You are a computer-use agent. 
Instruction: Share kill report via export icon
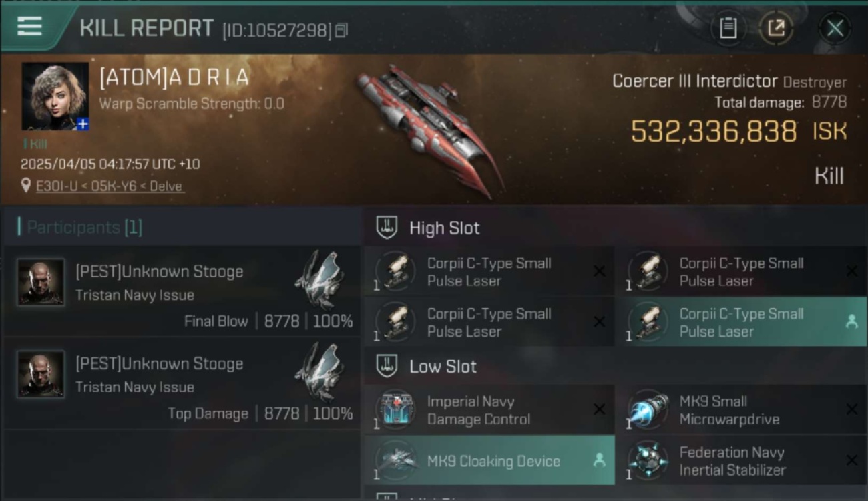coord(776,28)
